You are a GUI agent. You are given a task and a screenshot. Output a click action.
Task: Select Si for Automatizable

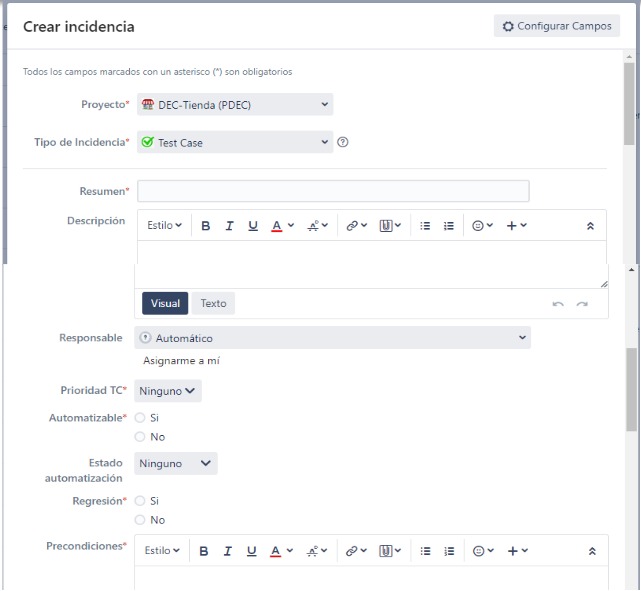tap(140, 418)
